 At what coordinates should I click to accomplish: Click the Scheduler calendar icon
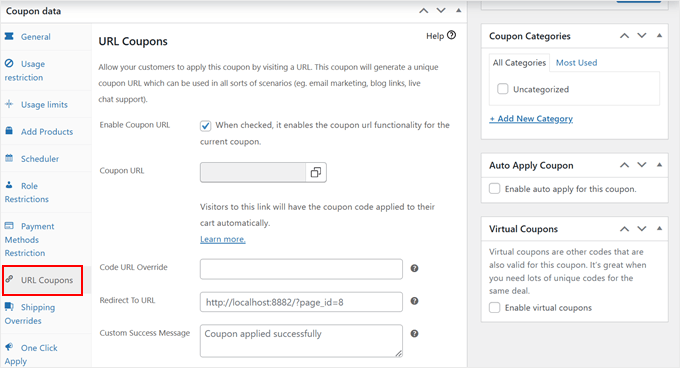(x=9, y=158)
